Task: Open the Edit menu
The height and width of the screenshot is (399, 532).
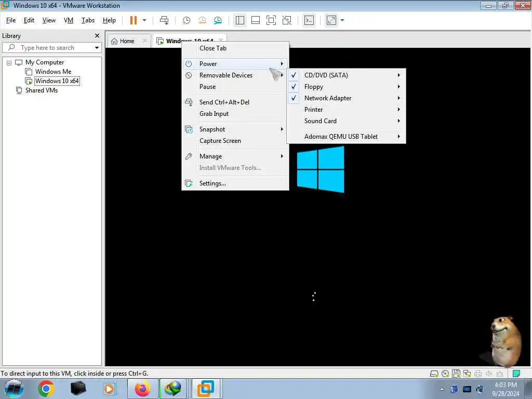Action: pyautogui.click(x=29, y=20)
